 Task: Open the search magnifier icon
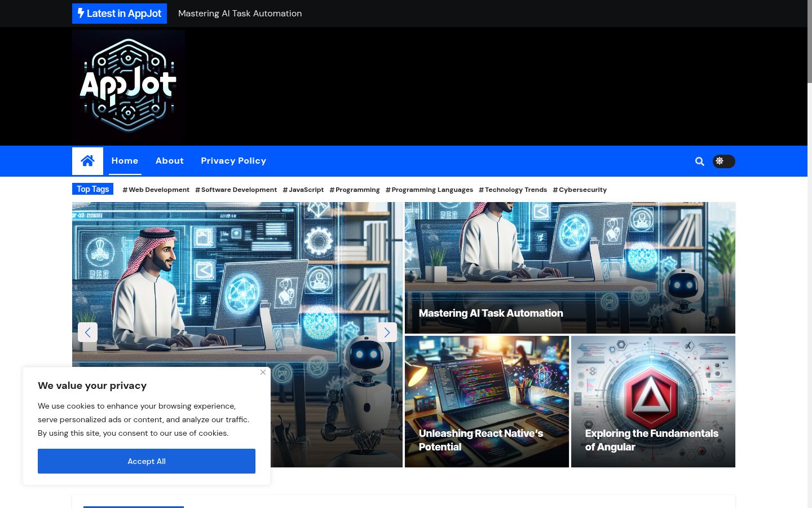(700, 161)
